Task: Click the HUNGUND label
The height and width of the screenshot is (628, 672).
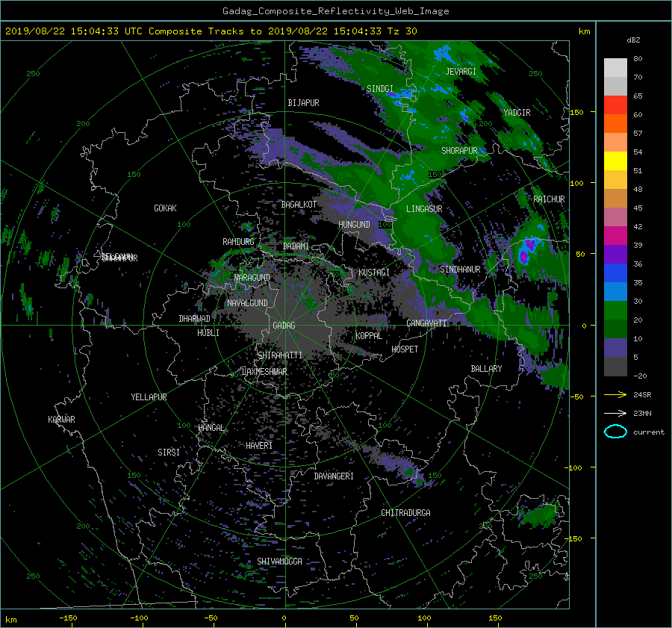Action: click(x=354, y=225)
